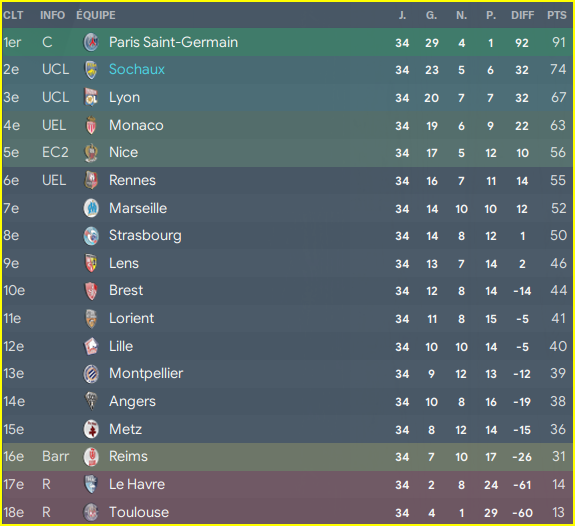Select the Le Havre team name
The image size is (575, 526).
(137, 484)
